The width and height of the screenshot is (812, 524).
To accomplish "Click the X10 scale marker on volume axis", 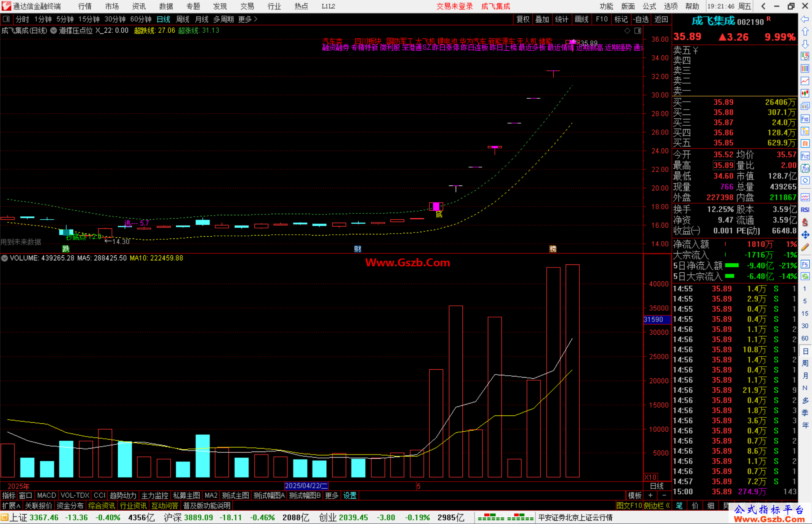I will 650,477.
